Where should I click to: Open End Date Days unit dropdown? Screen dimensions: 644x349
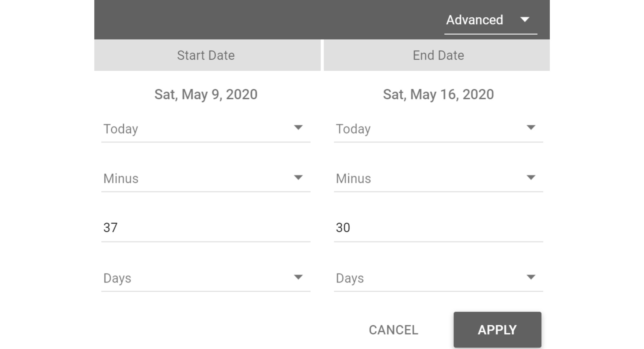(438, 278)
